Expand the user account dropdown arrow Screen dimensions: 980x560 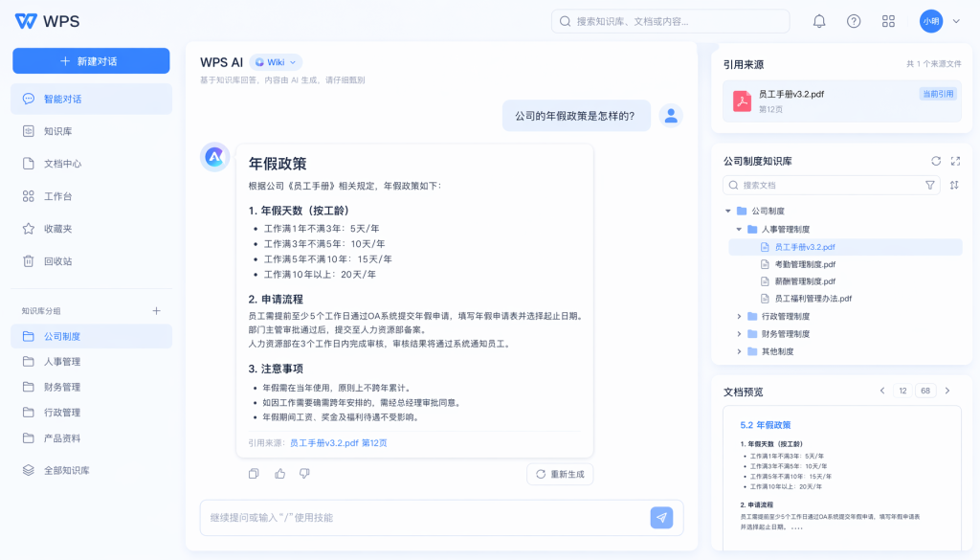pyautogui.click(x=956, y=21)
